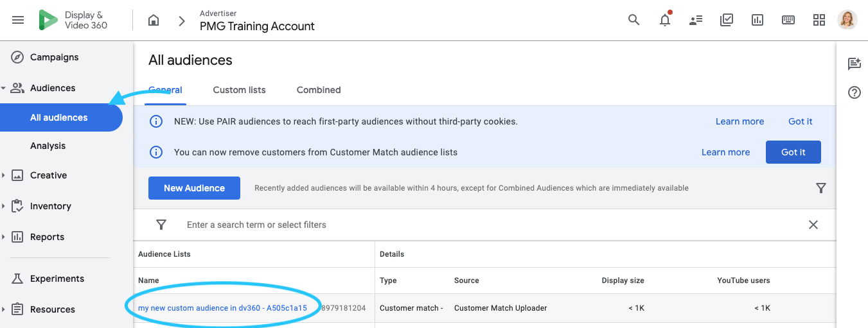
Task: Expand the Creative section in sidebar
Action: pos(4,175)
